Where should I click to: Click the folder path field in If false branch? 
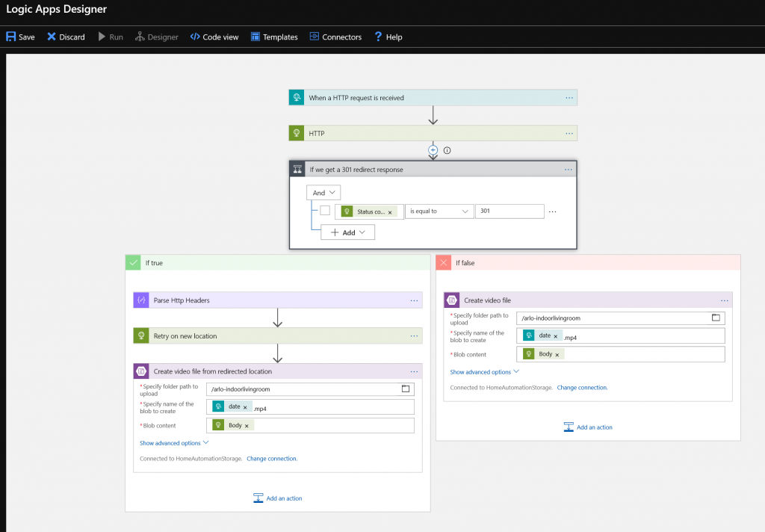tap(621, 318)
